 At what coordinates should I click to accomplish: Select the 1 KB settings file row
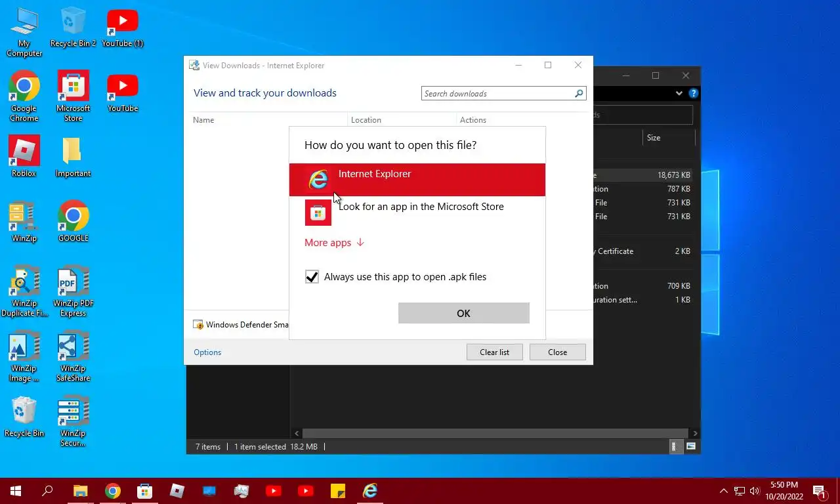coord(642,300)
